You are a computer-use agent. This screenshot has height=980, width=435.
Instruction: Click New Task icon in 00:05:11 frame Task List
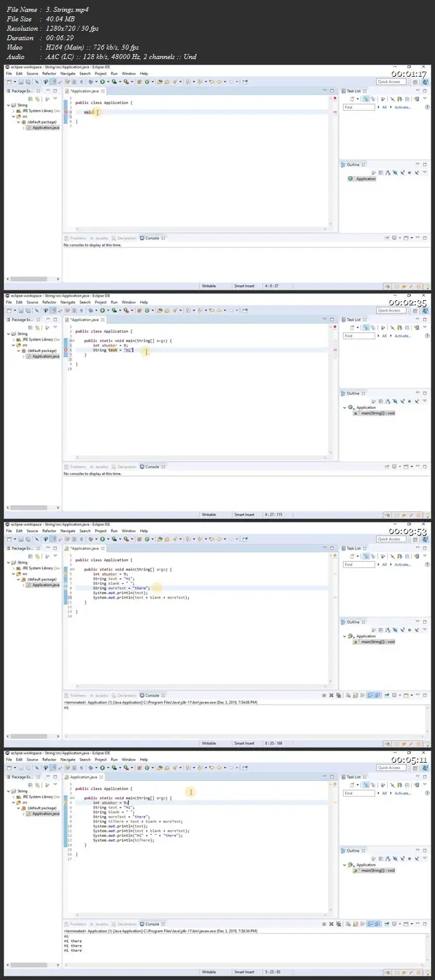pos(352,785)
